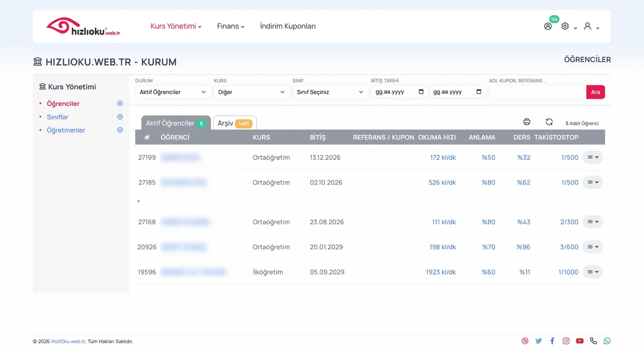Open the YouTube icon in the footer
Screen dimensions: 644x348
[580, 341]
